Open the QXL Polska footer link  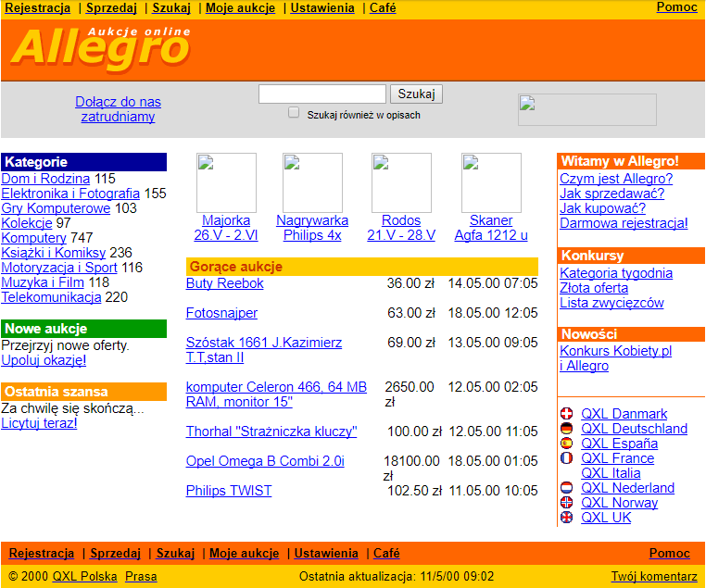[84, 576]
